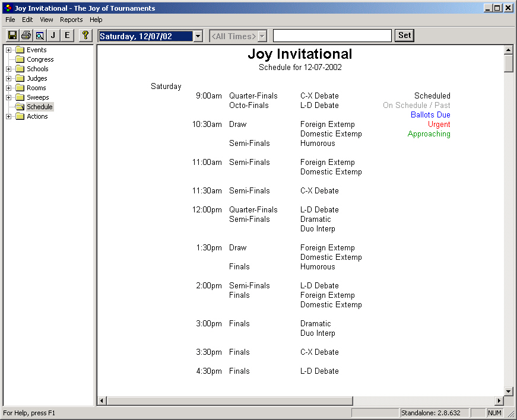
Task: Select Actions in the sidebar tree
Action: pos(37,116)
